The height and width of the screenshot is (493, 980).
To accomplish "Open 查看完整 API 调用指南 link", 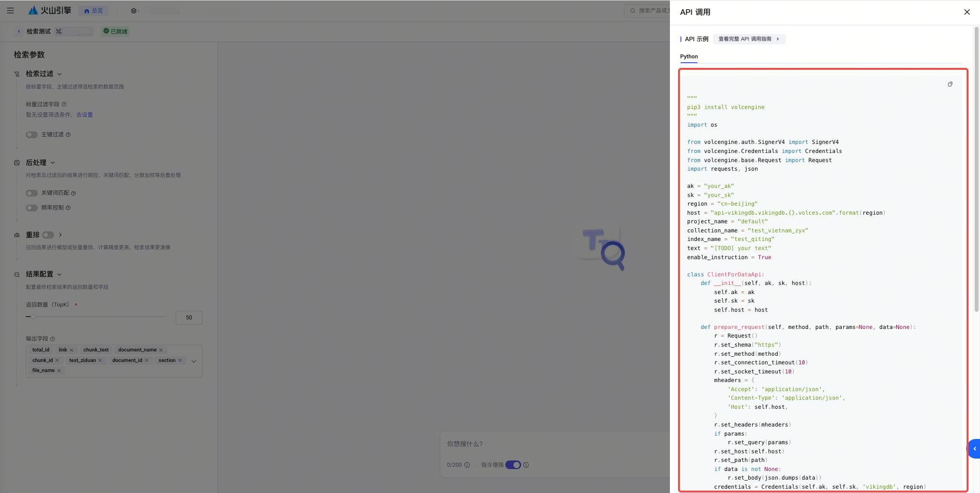I will [749, 39].
